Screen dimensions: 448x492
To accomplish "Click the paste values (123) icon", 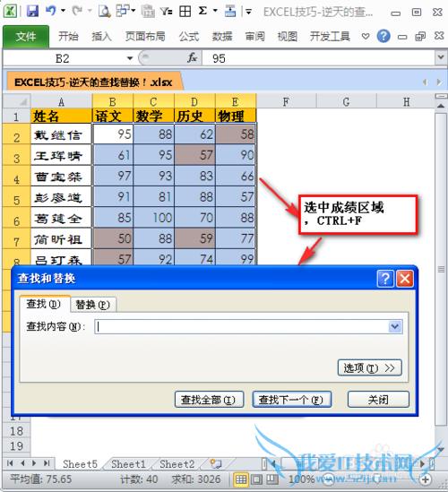I will point(148,12).
